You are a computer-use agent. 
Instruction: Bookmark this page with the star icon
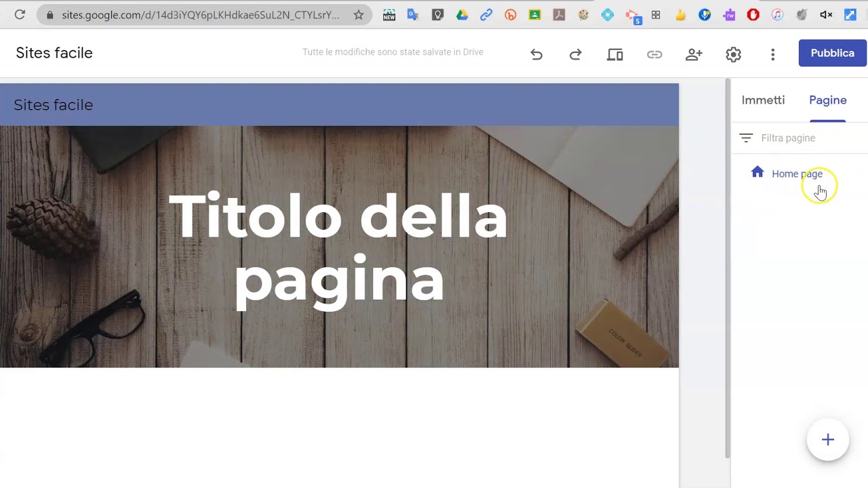[359, 14]
